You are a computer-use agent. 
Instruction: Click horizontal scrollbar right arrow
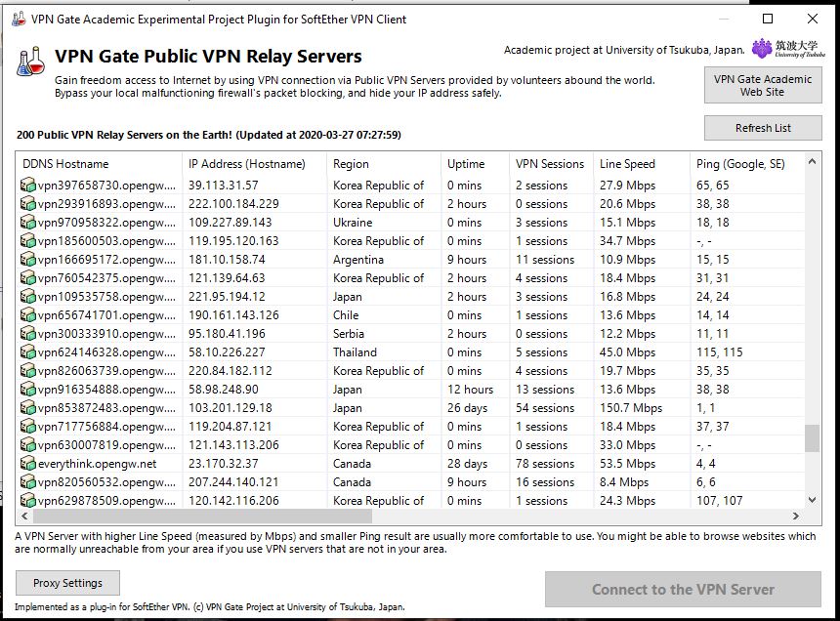795,517
